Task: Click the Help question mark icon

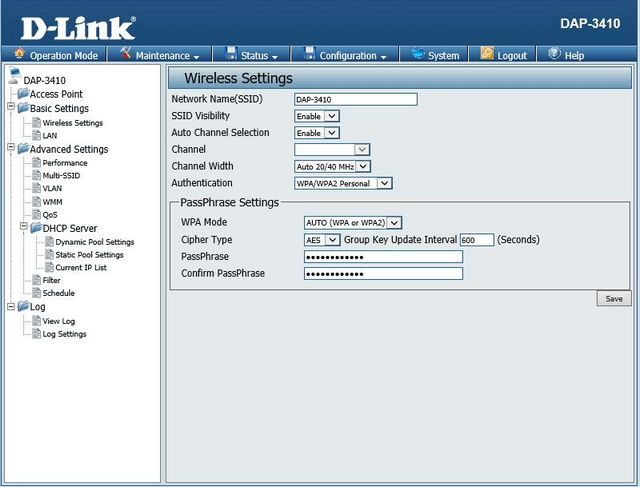Action: tap(554, 54)
